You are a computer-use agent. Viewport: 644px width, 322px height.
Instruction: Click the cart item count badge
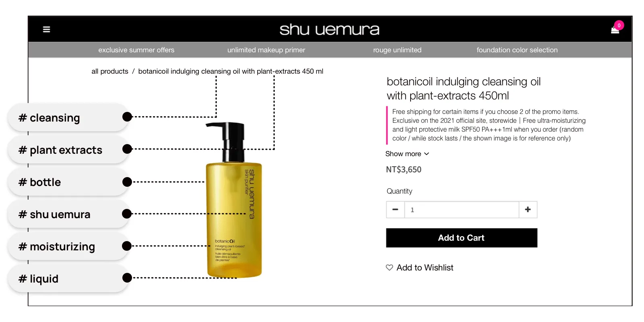click(x=619, y=25)
